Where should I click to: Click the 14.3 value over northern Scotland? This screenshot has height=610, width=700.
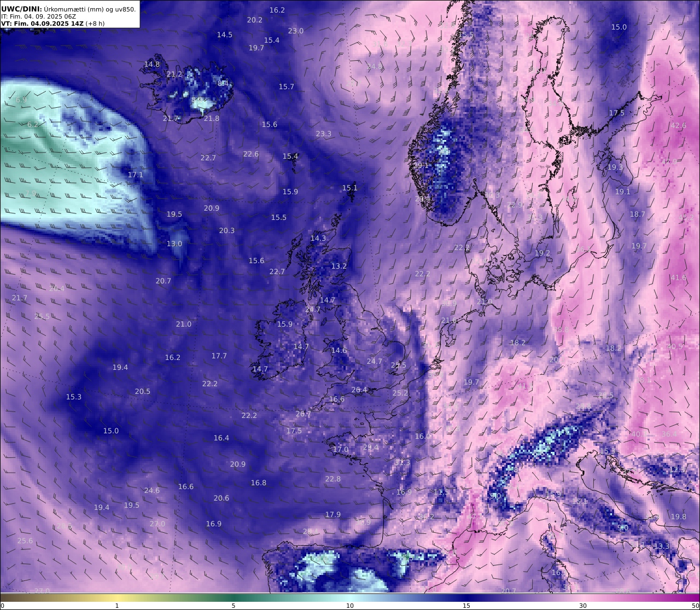pyautogui.click(x=318, y=238)
